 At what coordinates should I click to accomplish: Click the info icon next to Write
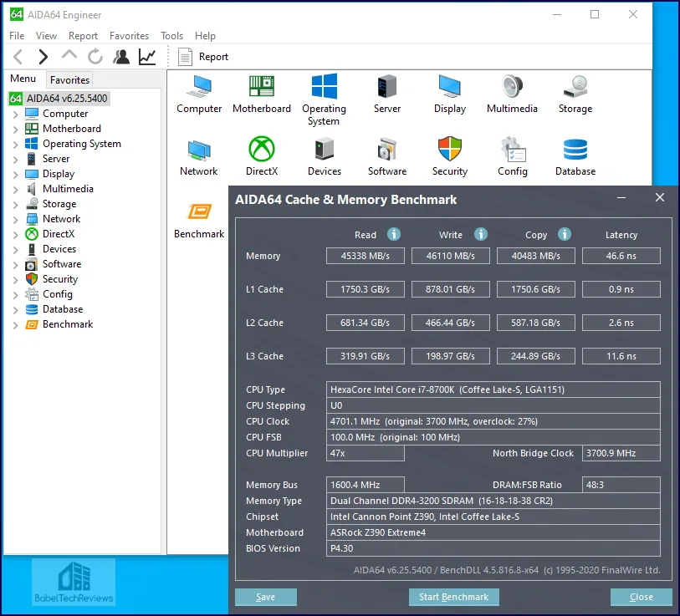[x=480, y=234]
